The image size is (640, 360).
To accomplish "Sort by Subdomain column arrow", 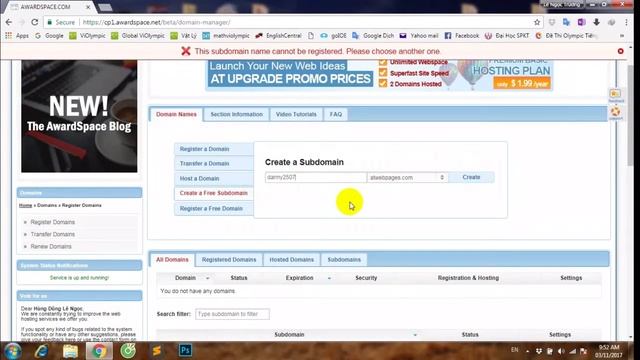I will (415, 335).
